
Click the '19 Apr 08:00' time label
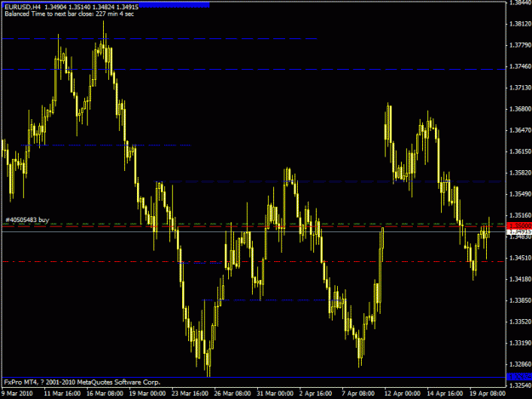point(488,394)
